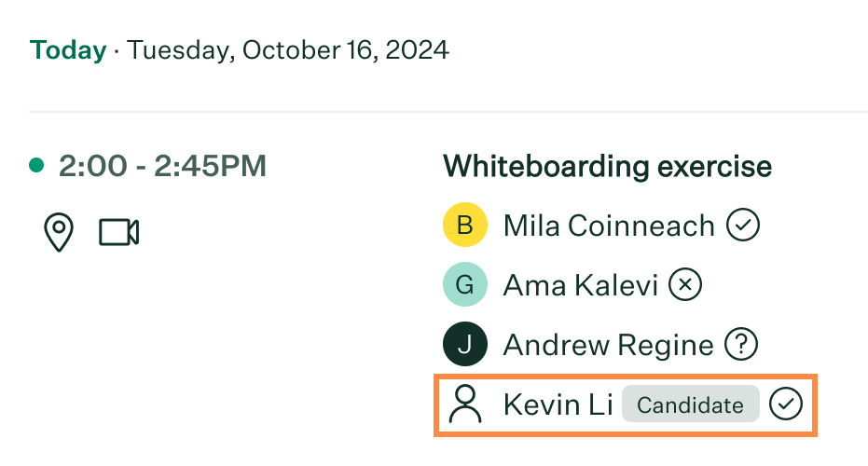The height and width of the screenshot is (466, 868).
Task: Click the location pin icon
Action: click(x=59, y=232)
